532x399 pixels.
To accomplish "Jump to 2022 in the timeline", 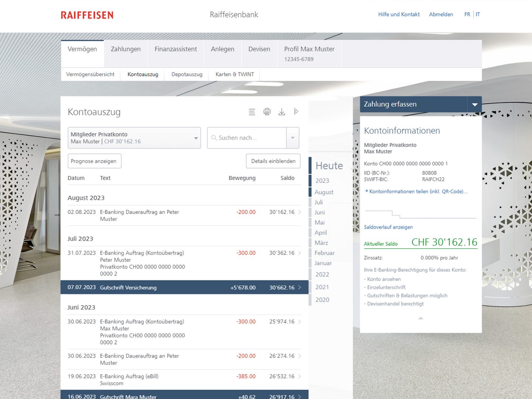I will click(x=322, y=274).
